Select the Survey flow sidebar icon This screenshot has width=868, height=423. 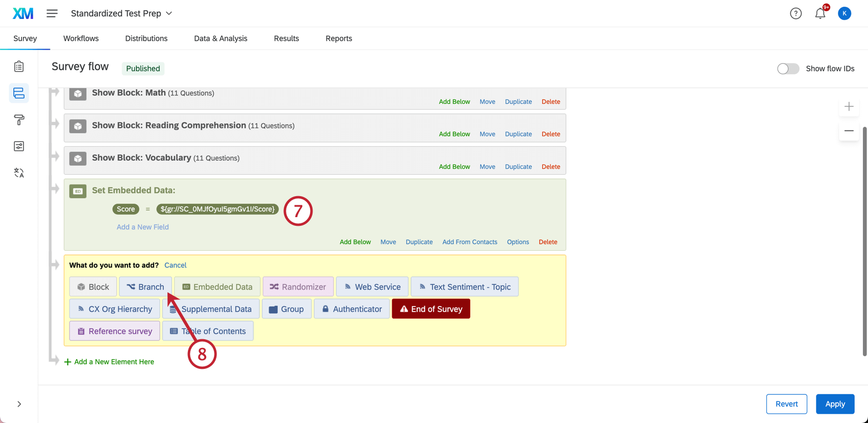tap(19, 93)
